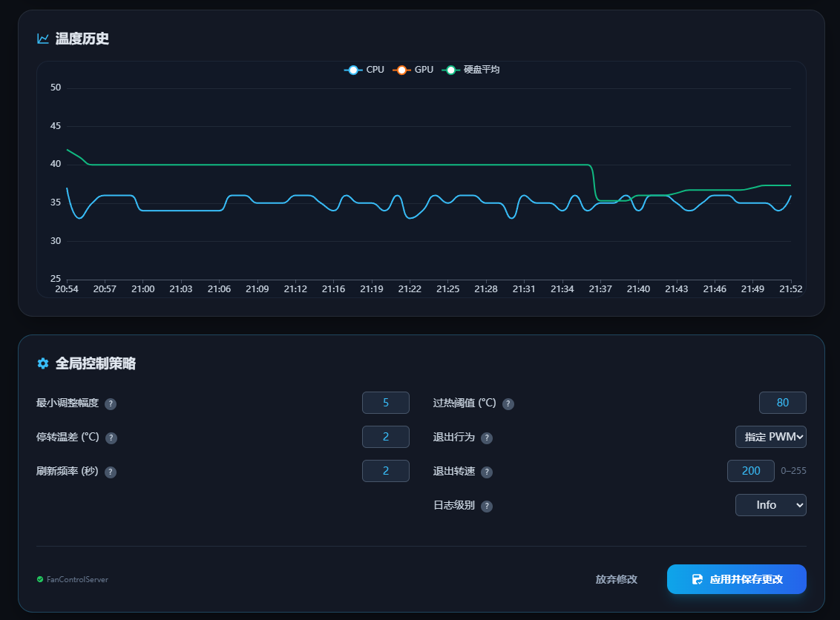Open the 日志级别 dropdown showing Info
This screenshot has height=620, width=840.
770,505
